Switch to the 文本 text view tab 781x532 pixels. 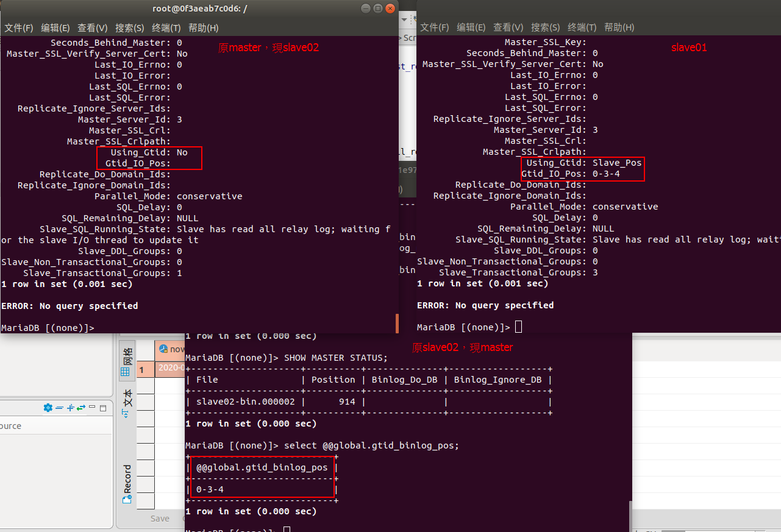pos(126,403)
